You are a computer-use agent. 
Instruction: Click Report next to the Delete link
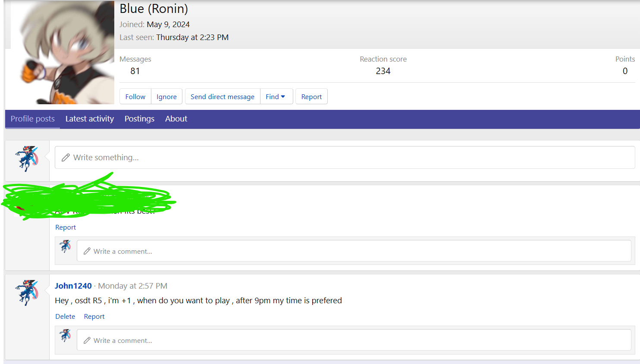pos(94,317)
